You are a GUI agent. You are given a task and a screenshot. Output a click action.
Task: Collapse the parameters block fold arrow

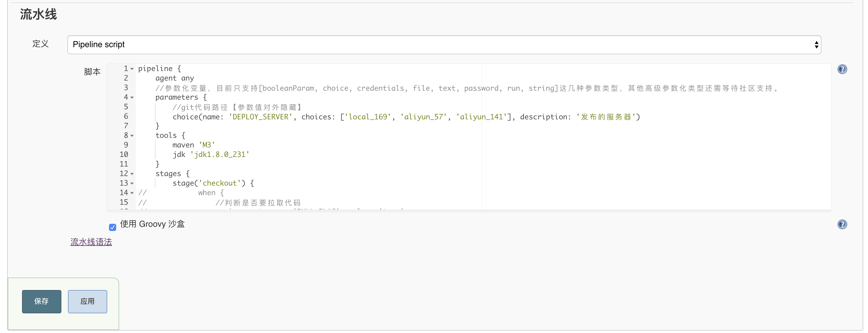(132, 98)
